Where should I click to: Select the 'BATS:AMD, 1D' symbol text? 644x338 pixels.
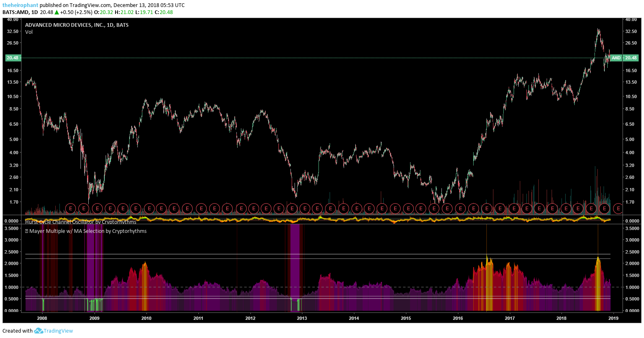(20, 12)
